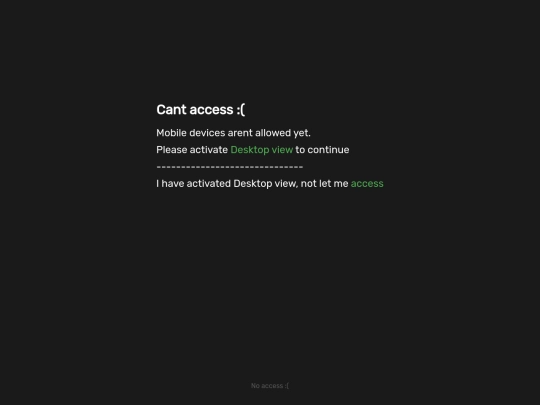Click the "I have activated" phrase
540x405 pixels.
193,184
